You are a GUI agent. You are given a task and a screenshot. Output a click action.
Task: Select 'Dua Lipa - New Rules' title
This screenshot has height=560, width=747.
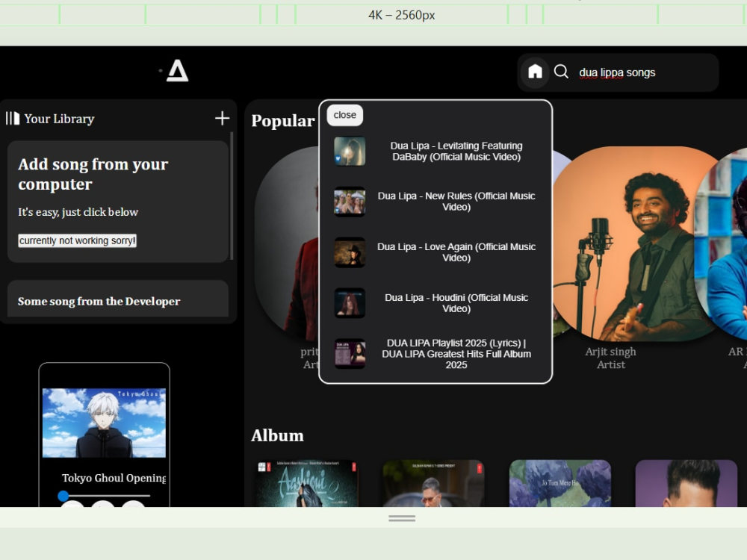[x=456, y=202]
